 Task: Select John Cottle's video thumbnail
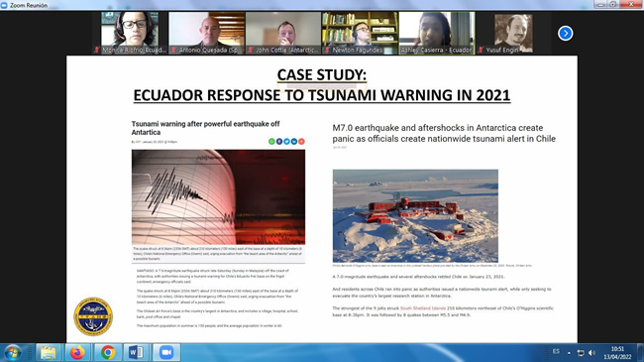(x=283, y=33)
